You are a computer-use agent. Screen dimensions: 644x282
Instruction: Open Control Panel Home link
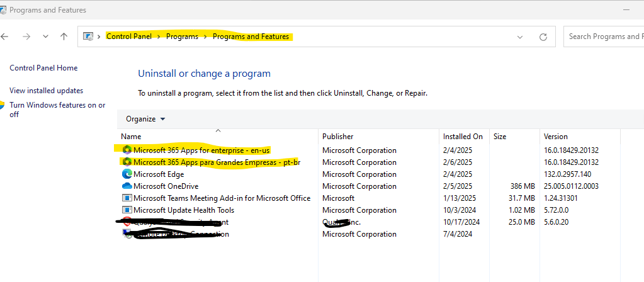pos(43,68)
